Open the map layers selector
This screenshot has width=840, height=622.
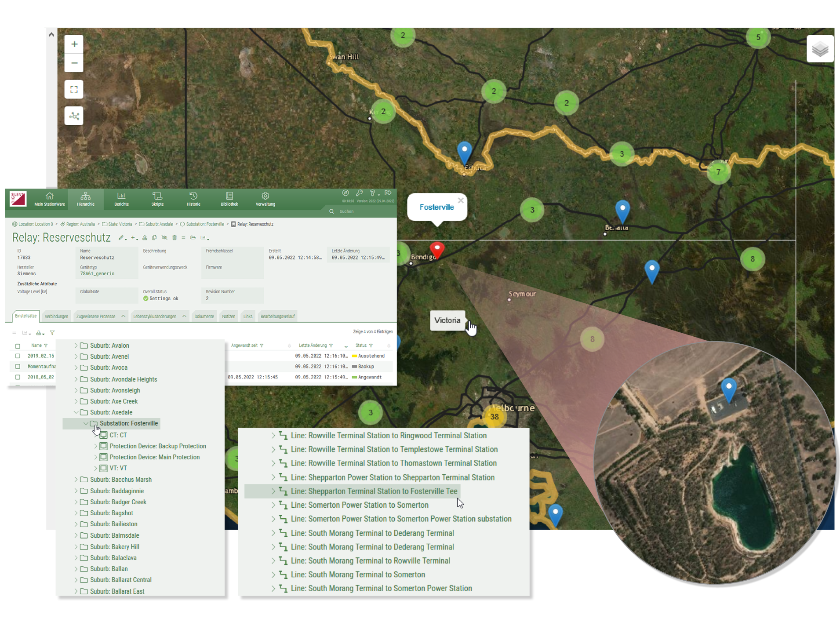[819, 49]
